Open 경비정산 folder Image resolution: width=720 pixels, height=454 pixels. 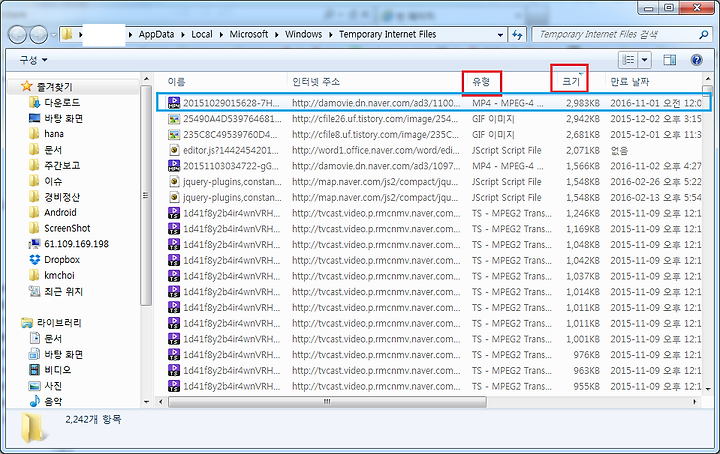coord(54,197)
